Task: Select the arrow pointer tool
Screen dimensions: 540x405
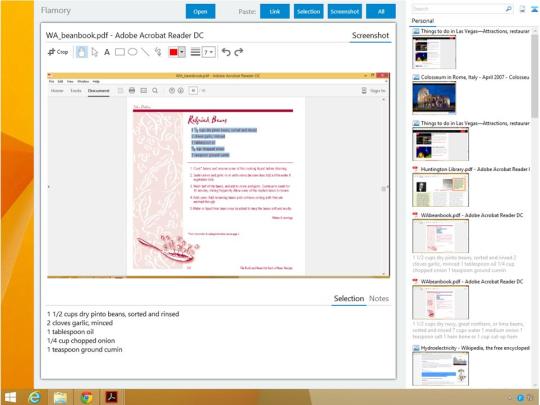Action: point(94,52)
